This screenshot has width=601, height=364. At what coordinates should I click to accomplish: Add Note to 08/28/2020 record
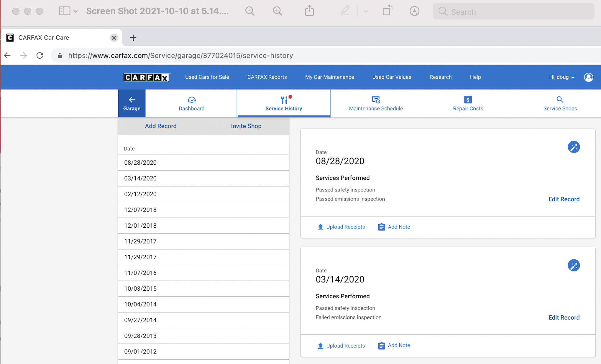(x=394, y=227)
